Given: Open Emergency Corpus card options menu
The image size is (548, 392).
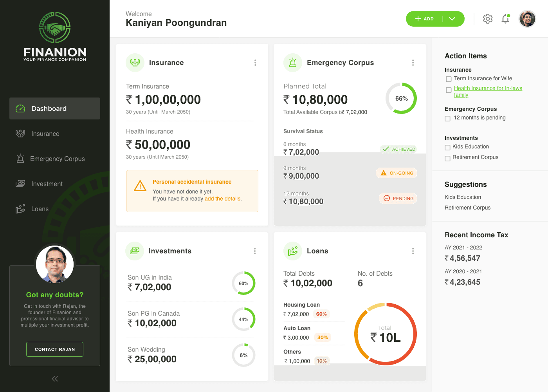Looking at the screenshot, I should [413, 63].
